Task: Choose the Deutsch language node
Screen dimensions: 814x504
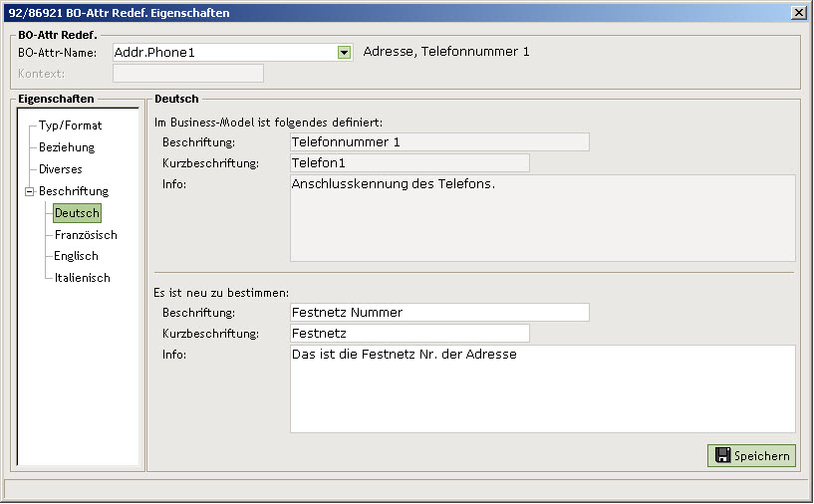Action: (77, 213)
